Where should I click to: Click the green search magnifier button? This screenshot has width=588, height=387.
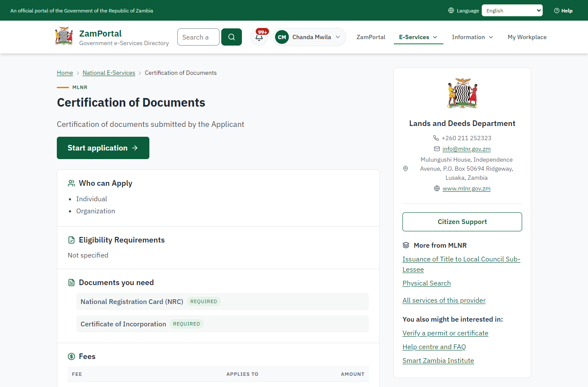(232, 37)
